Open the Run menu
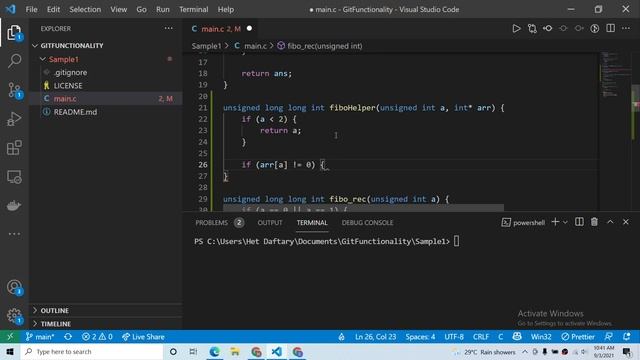 (162, 9)
